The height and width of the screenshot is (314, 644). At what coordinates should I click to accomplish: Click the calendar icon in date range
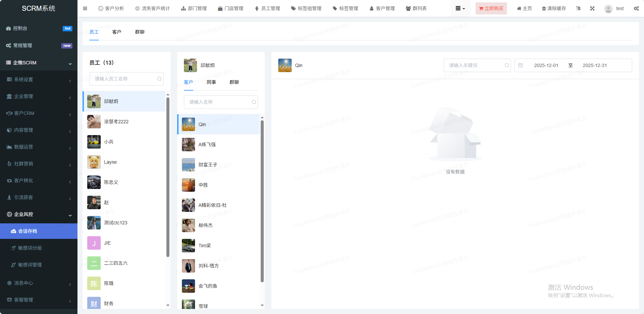(x=521, y=65)
